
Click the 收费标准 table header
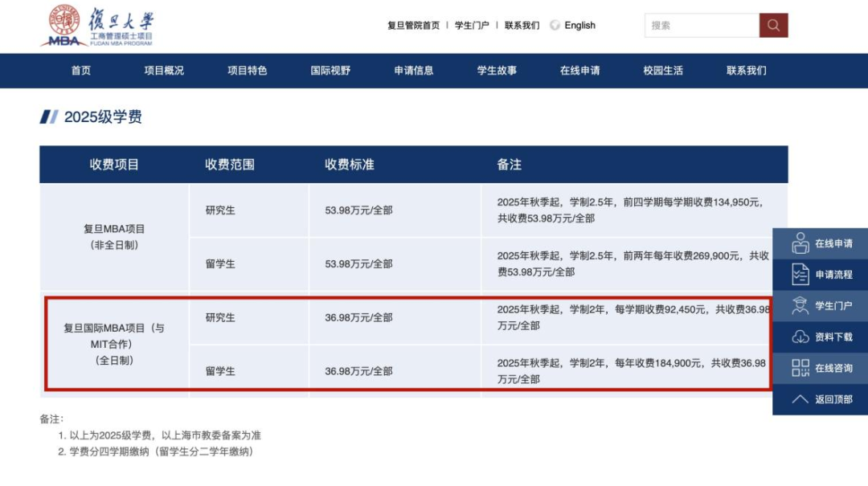click(x=350, y=165)
